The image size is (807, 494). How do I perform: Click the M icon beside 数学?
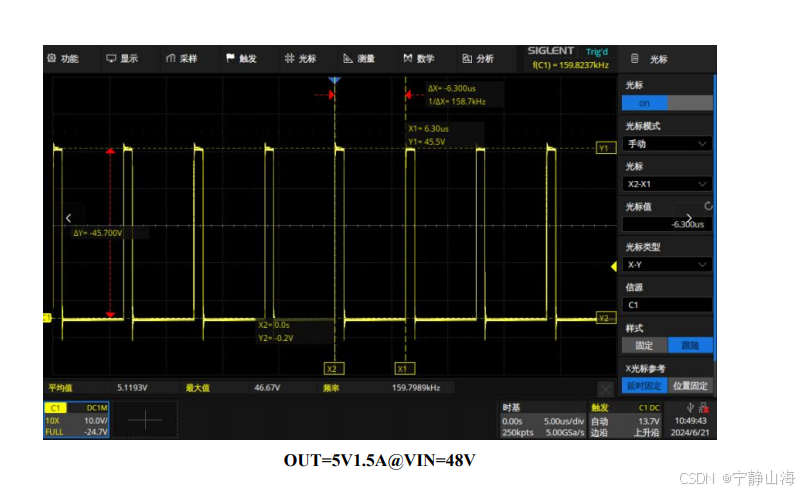tap(408, 58)
